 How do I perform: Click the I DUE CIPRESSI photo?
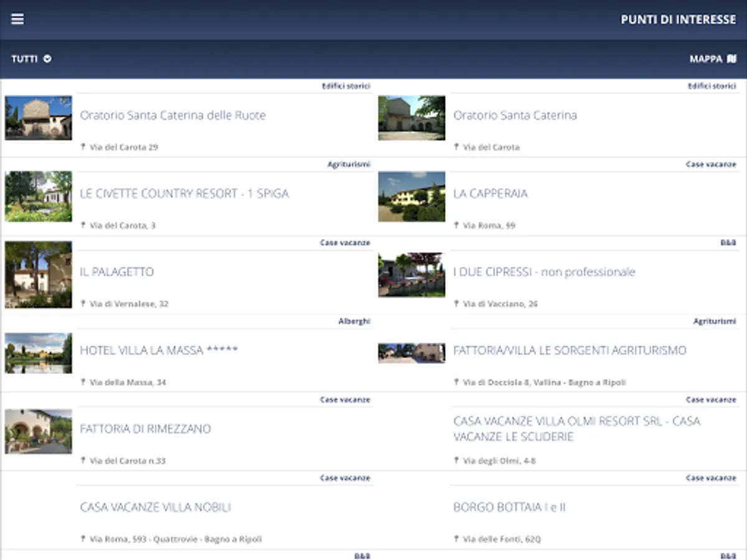(x=411, y=274)
